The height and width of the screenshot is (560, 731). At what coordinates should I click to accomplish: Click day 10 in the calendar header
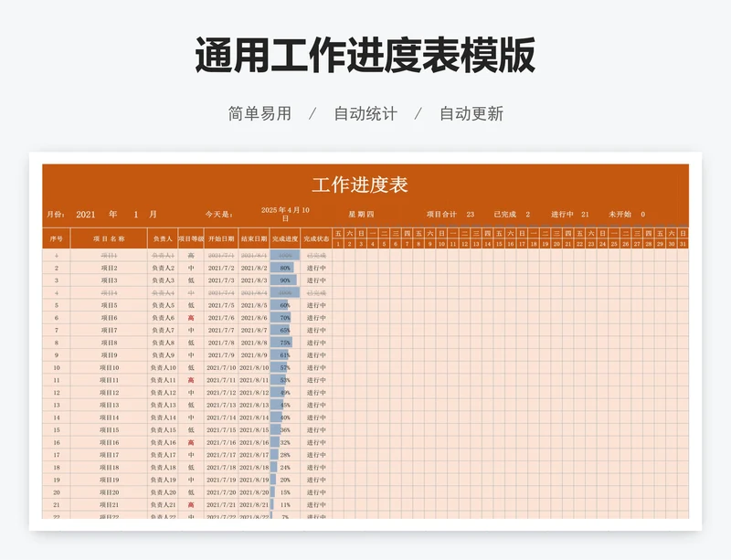441,244
